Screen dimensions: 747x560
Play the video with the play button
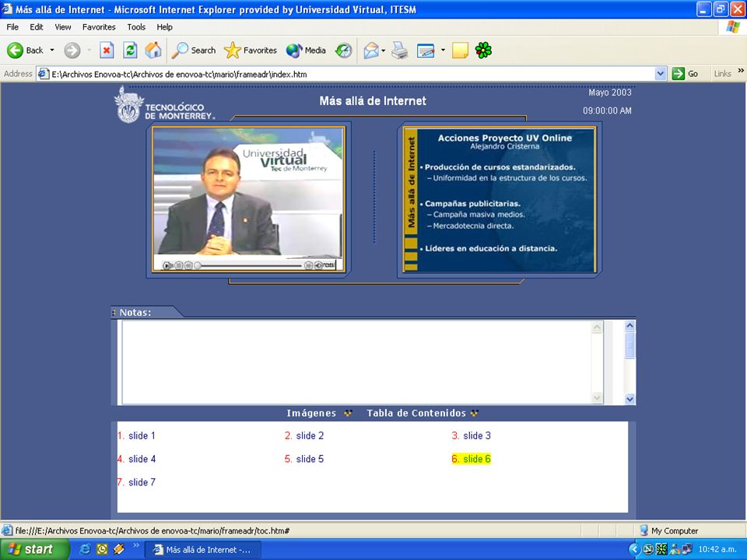(x=167, y=266)
